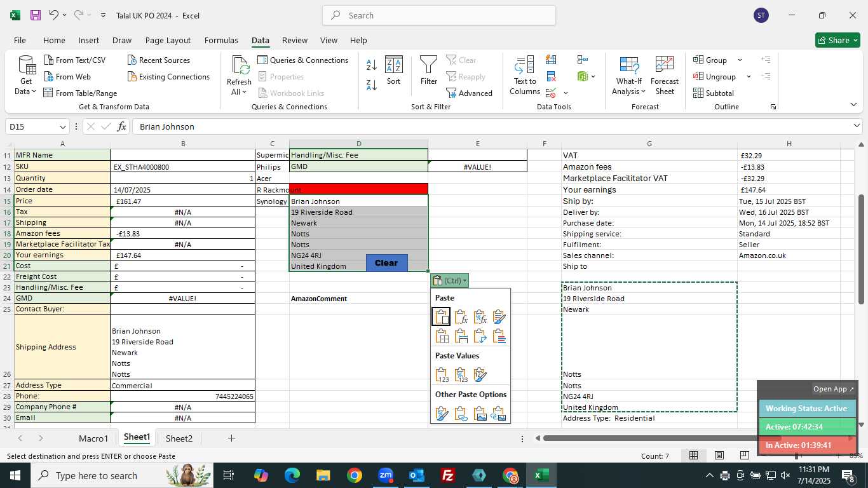The width and height of the screenshot is (868, 488).
Task: Click the From Web import icon
Action: pyautogui.click(x=68, y=77)
